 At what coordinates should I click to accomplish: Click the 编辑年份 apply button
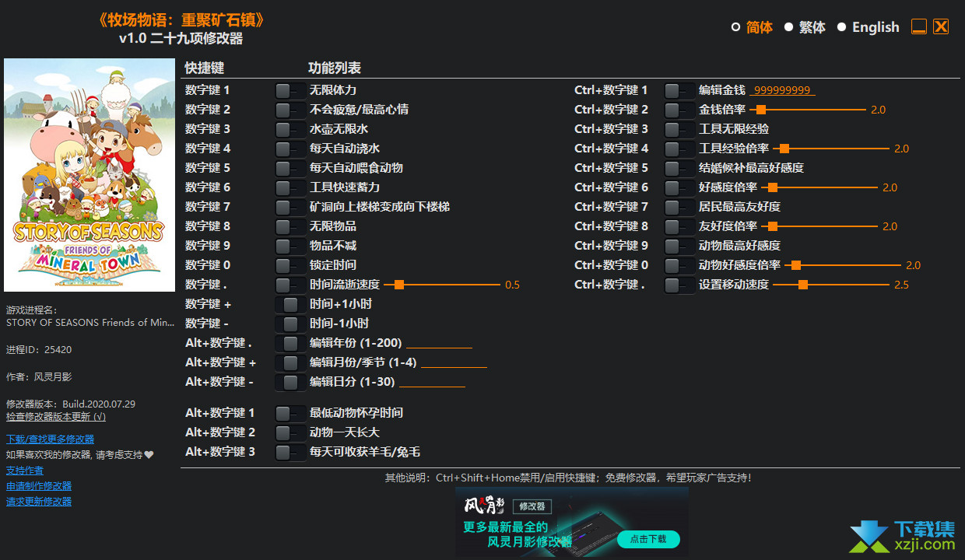[290, 343]
